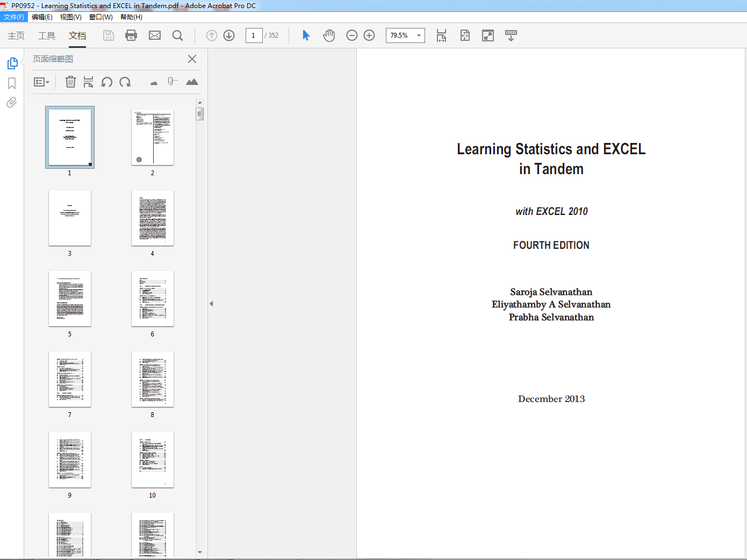The width and height of the screenshot is (747, 560).
Task: Select the arrow selection tool
Action: pos(306,35)
